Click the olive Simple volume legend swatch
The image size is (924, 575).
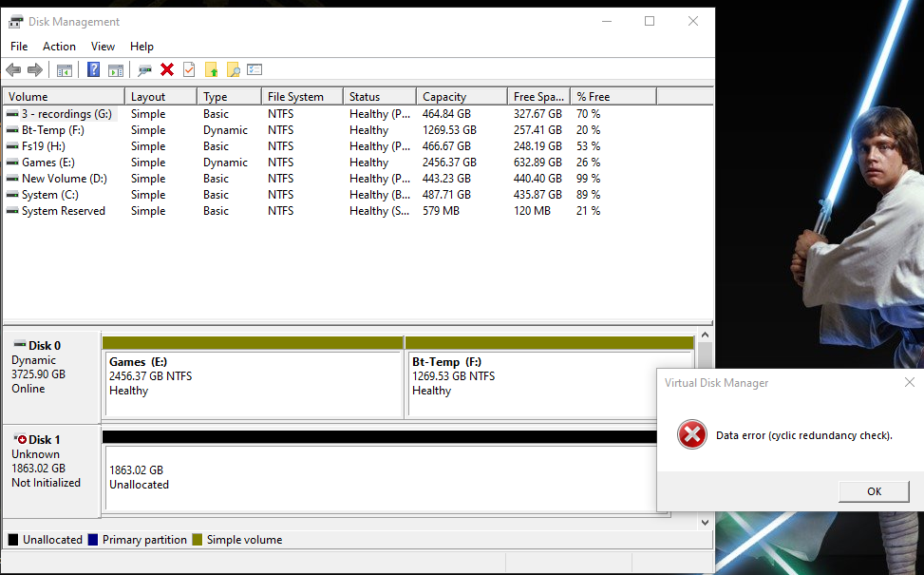tap(197, 540)
